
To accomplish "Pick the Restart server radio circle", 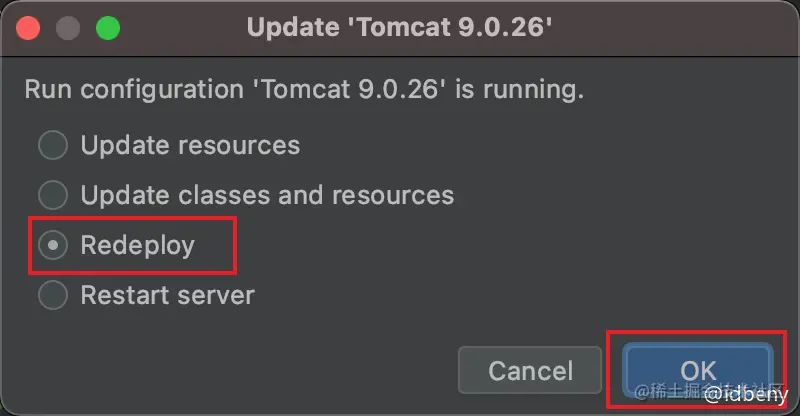I will (x=53, y=295).
